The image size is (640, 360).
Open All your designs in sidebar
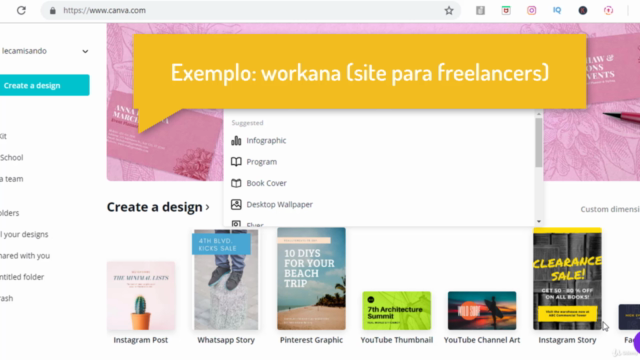pos(24,234)
